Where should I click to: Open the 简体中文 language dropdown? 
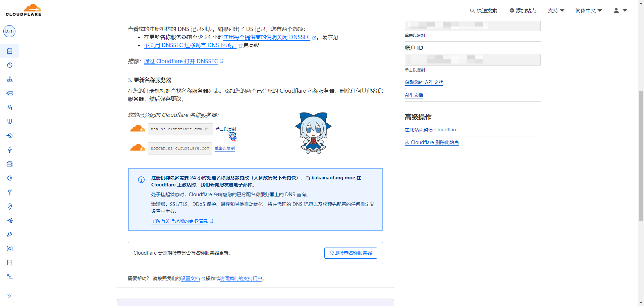(588, 10)
